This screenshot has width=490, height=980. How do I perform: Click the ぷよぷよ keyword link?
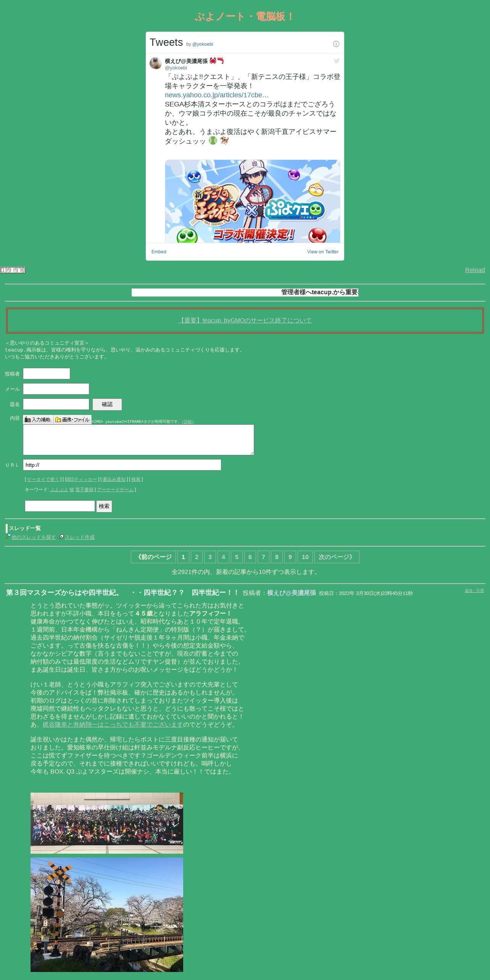pos(59,490)
